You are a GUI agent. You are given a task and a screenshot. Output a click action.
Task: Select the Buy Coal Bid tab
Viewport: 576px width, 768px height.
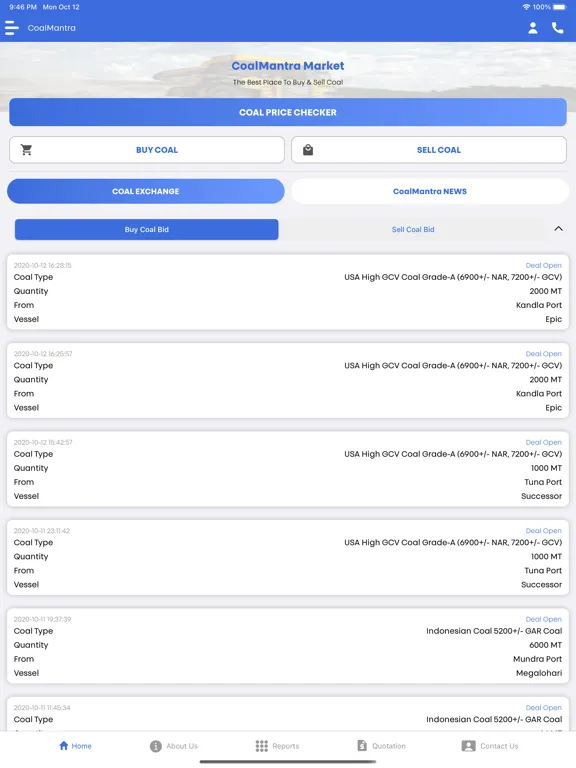pyautogui.click(x=146, y=229)
